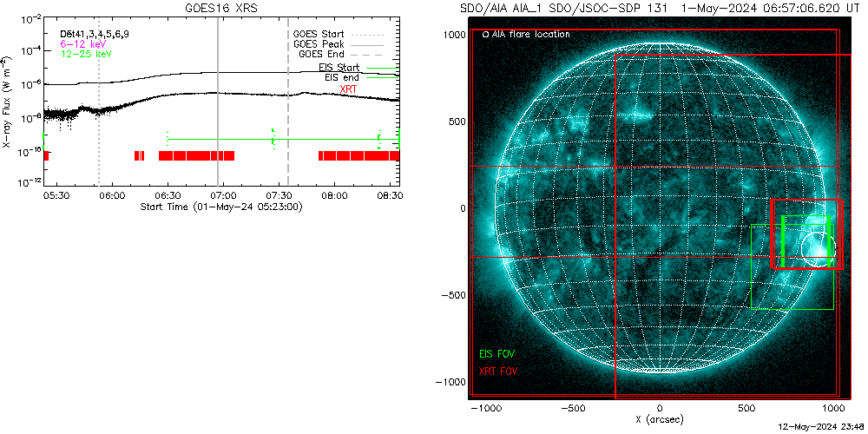Click the green EIS marker near 07:27
Viewport: 868px width, 434px height.
273,138
